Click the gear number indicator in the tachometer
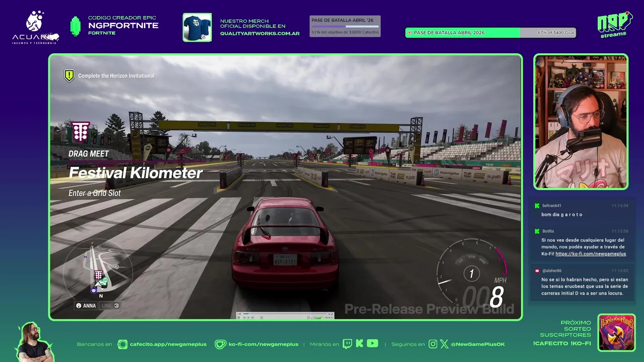Image resolution: width=644 pixels, height=362 pixels. point(471,274)
